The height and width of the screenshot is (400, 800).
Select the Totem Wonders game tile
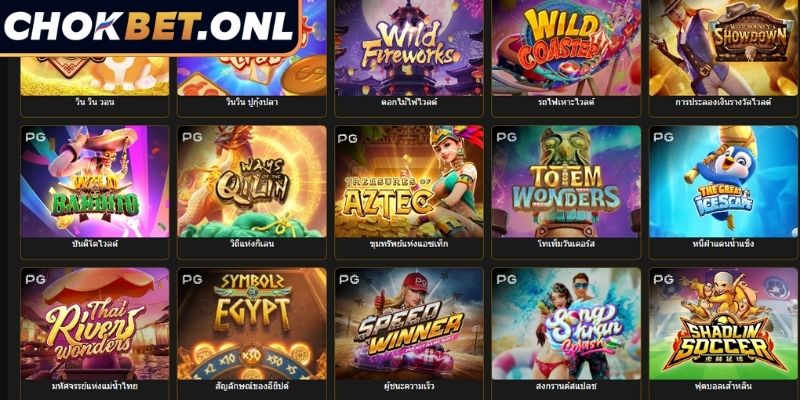(566, 182)
